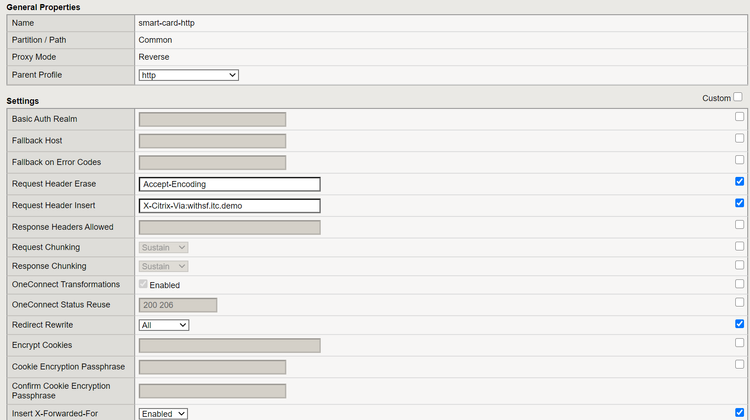Check the Encrypt Cookies custom checkbox
This screenshot has width=750, height=420.
(x=739, y=344)
